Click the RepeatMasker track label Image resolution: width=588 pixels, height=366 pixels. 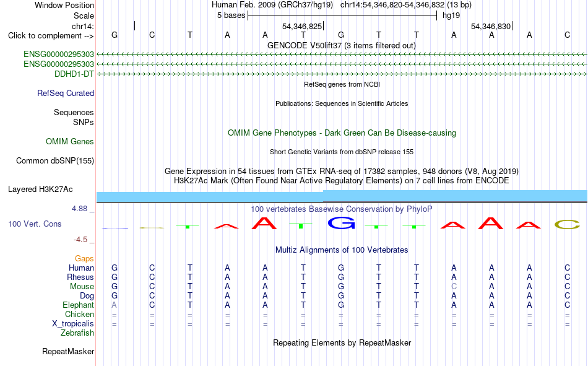tap(68, 351)
